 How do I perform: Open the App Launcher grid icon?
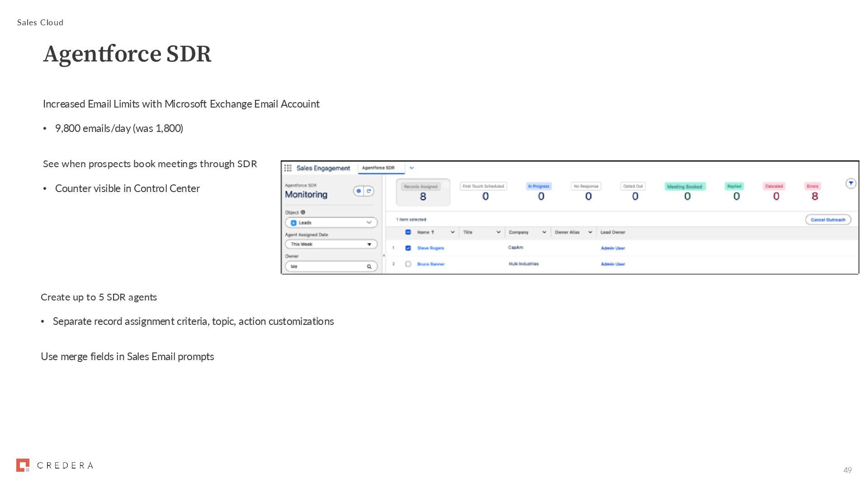coord(288,168)
